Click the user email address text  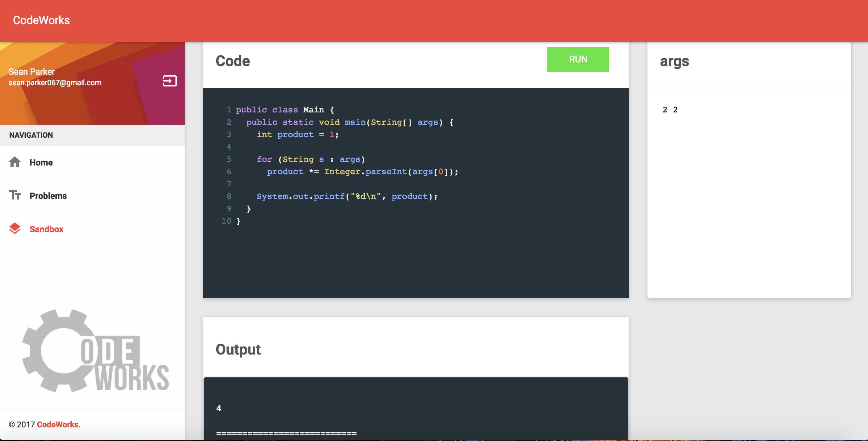tap(55, 82)
